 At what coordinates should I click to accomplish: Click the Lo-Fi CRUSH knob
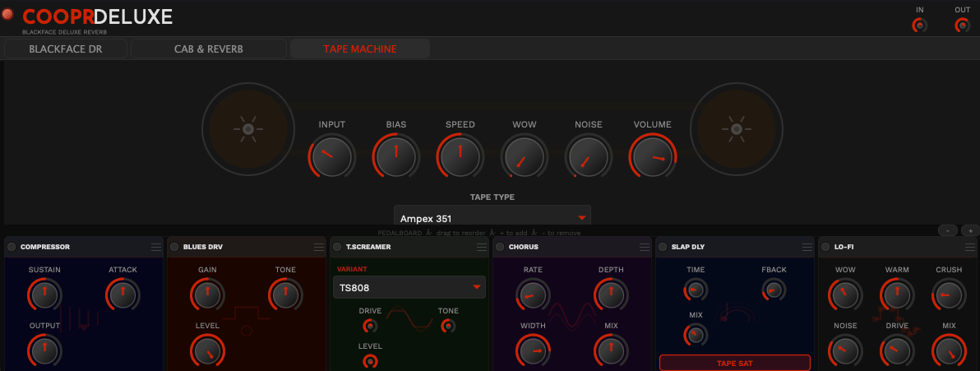tap(950, 295)
